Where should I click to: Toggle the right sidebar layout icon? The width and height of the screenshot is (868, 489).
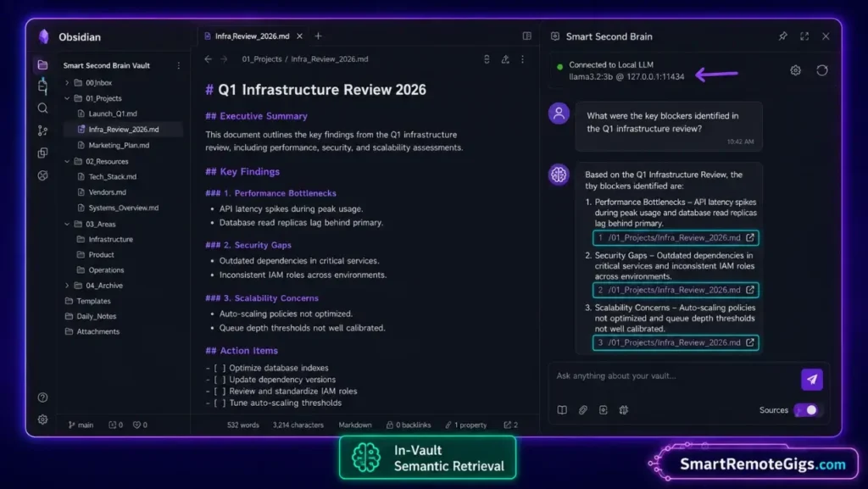pos(526,36)
